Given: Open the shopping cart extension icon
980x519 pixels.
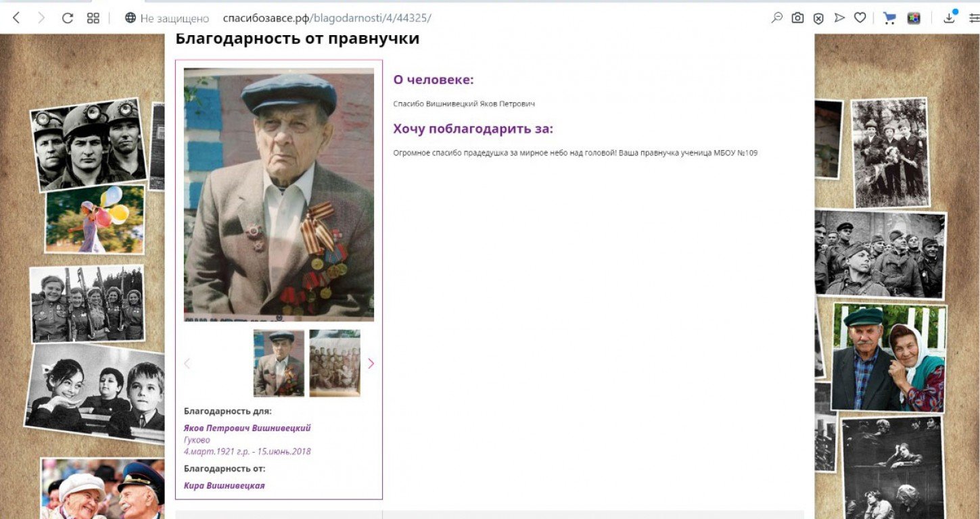Looking at the screenshot, I should coord(889,18).
